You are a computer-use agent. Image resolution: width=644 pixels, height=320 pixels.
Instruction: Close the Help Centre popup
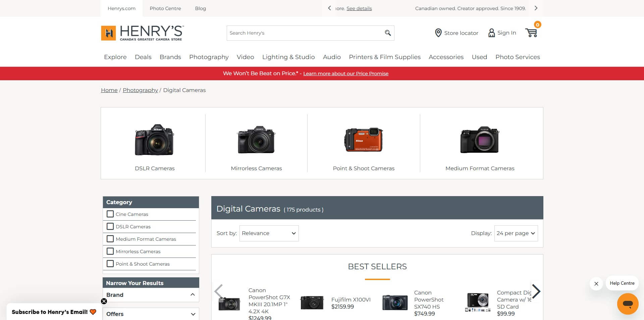tap(596, 284)
